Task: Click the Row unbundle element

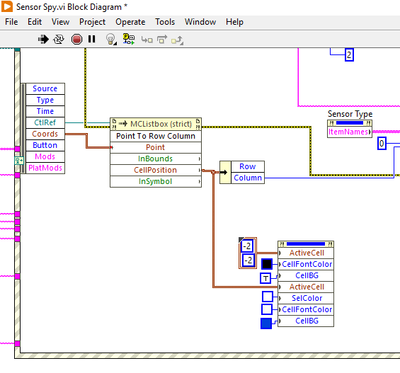Action: [247, 166]
